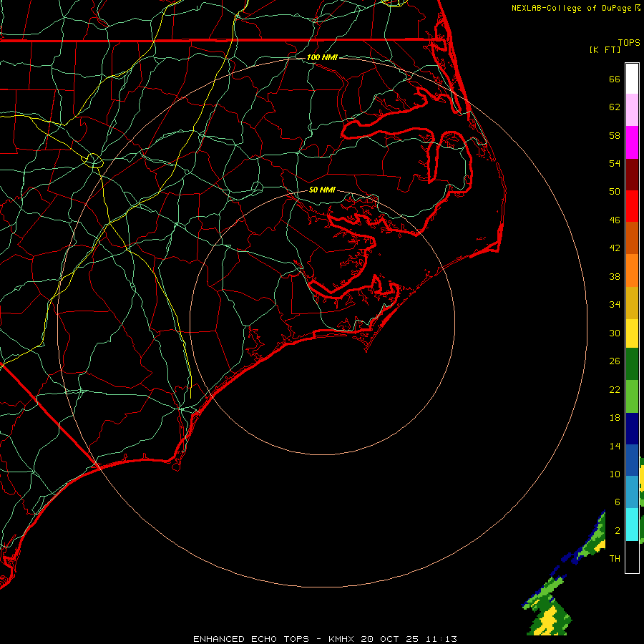Click legend value 58
Viewport: 644px width, 644px height.
615,135
